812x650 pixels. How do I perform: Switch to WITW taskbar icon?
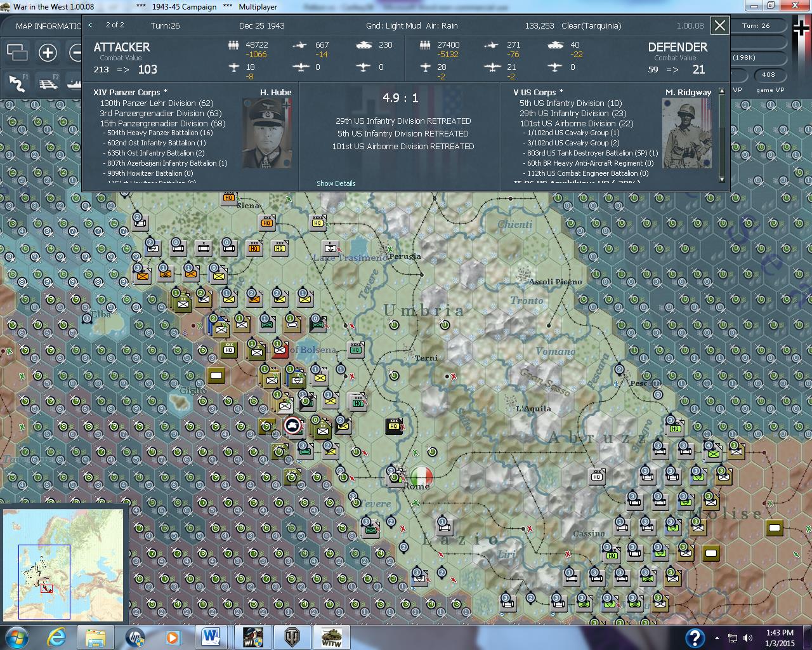331,637
